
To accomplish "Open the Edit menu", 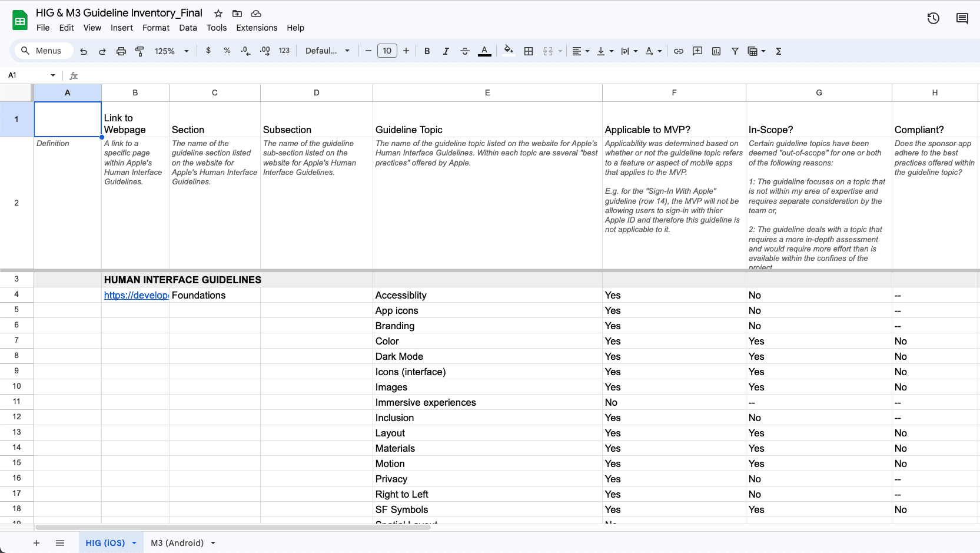I will [x=67, y=28].
